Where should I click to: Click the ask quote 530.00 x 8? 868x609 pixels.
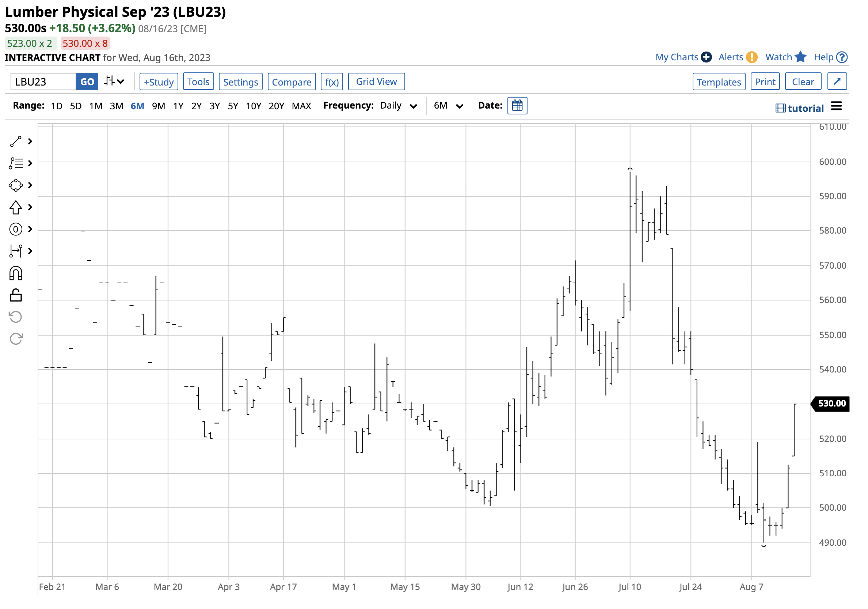point(85,43)
